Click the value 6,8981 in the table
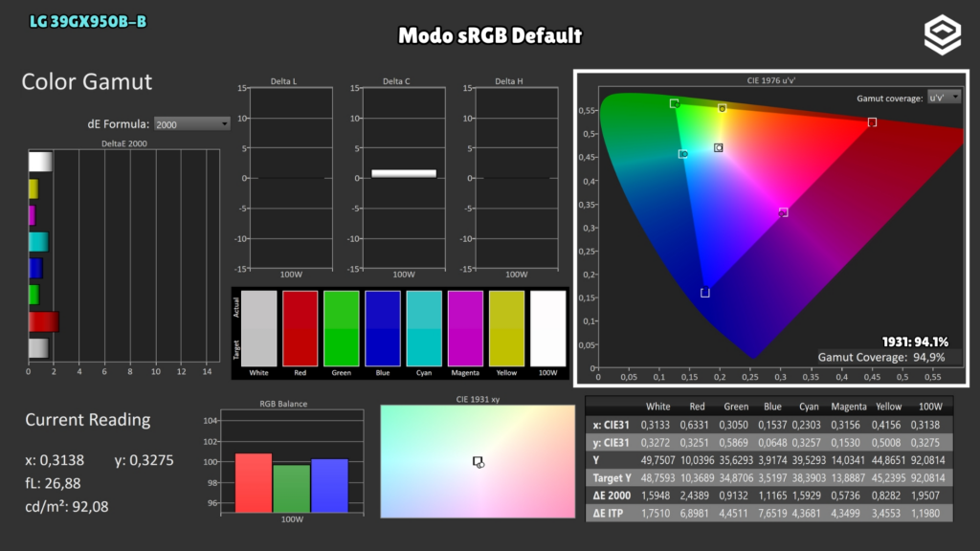Image resolution: width=980 pixels, height=551 pixels. pyautogui.click(x=695, y=513)
